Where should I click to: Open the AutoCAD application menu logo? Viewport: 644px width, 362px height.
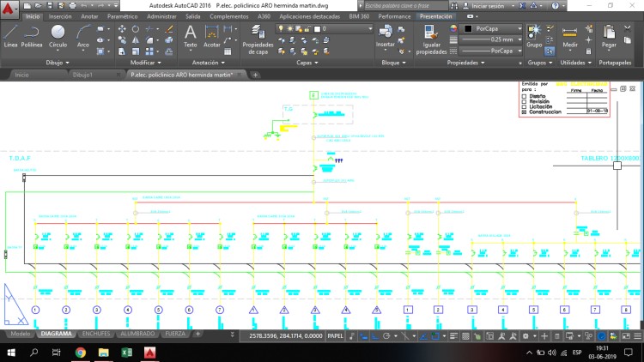click(x=8, y=9)
